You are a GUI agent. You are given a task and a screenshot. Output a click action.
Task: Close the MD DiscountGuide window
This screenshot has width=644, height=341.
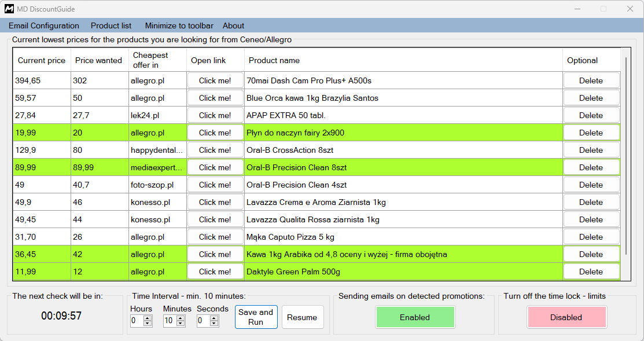[x=630, y=9]
